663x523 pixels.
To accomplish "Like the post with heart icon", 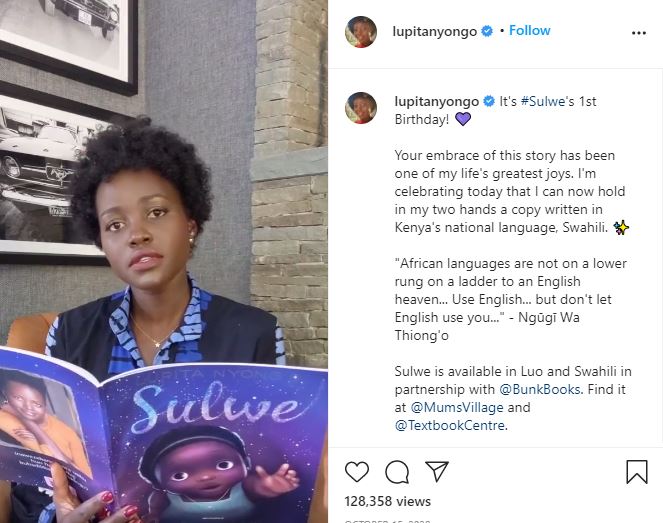I will [357, 471].
